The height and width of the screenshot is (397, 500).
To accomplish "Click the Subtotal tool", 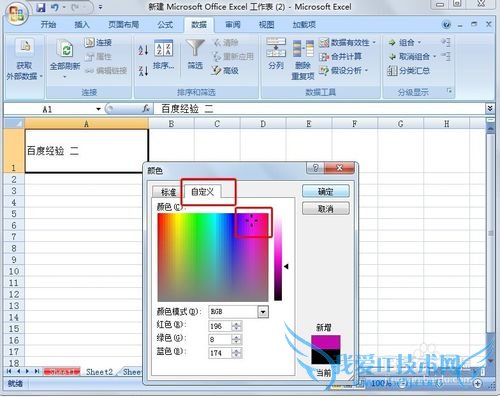I will click(408, 70).
